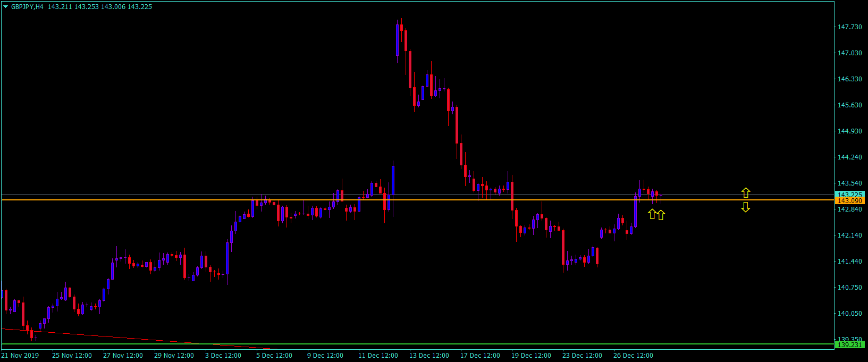
Task: Click the 9 Dec 12:00 time label
Action: pyautogui.click(x=325, y=356)
